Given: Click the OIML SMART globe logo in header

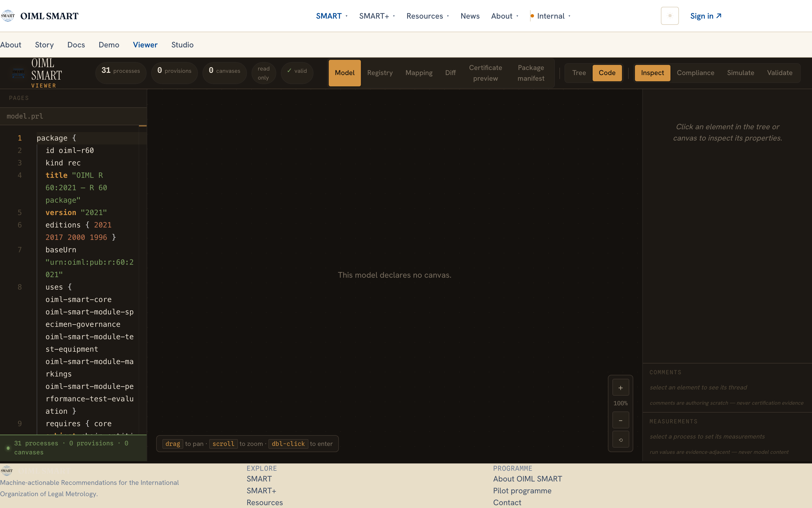Looking at the screenshot, I should click(8, 16).
